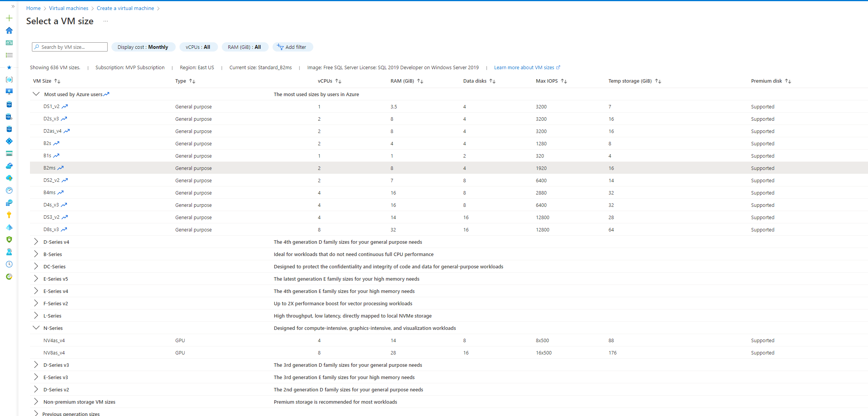Sort by the Temp storage column arrows
Image resolution: width=868 pixels, height=416 pixels.
click(x=658, y=81)
